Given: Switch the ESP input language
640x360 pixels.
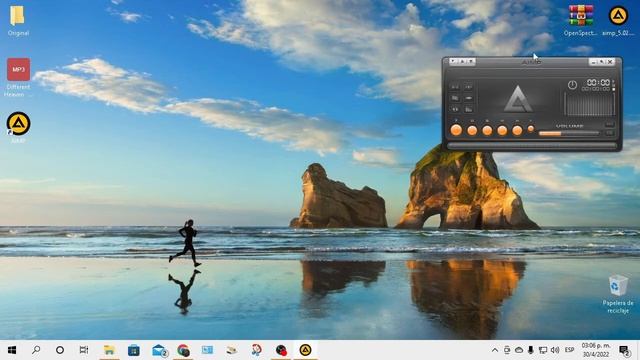Looking at the screenshot, I should (x=569, y=350).
